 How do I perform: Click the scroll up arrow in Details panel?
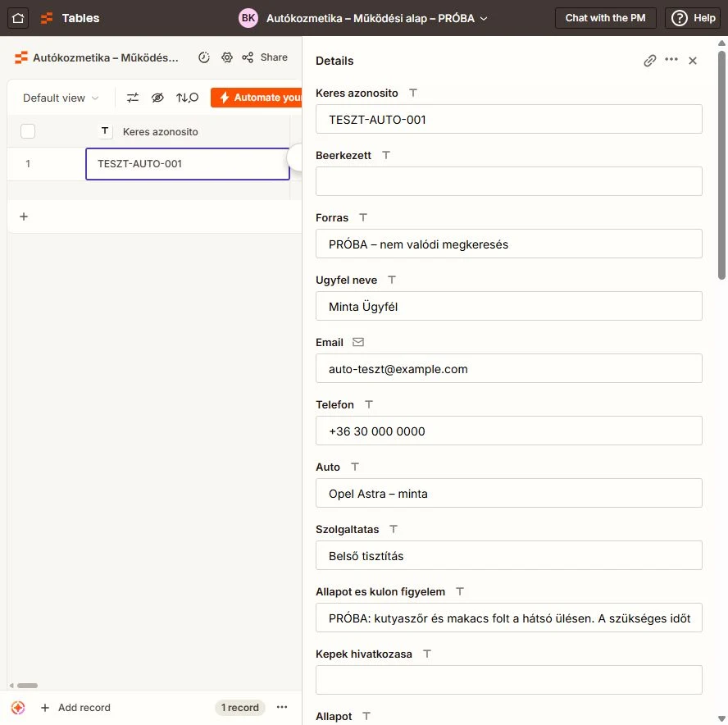pyautogui.click(x=721, y=43)
